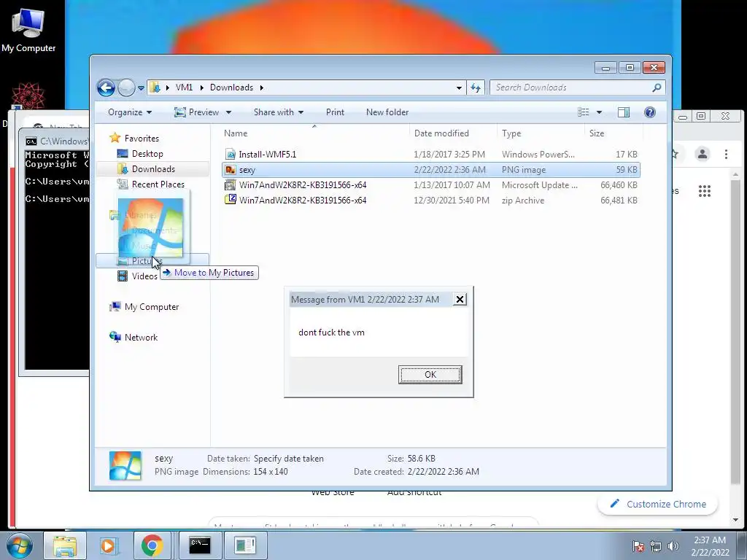747x560 pixels.
Task: Sort by the Type column
Action: coord(541,133)
